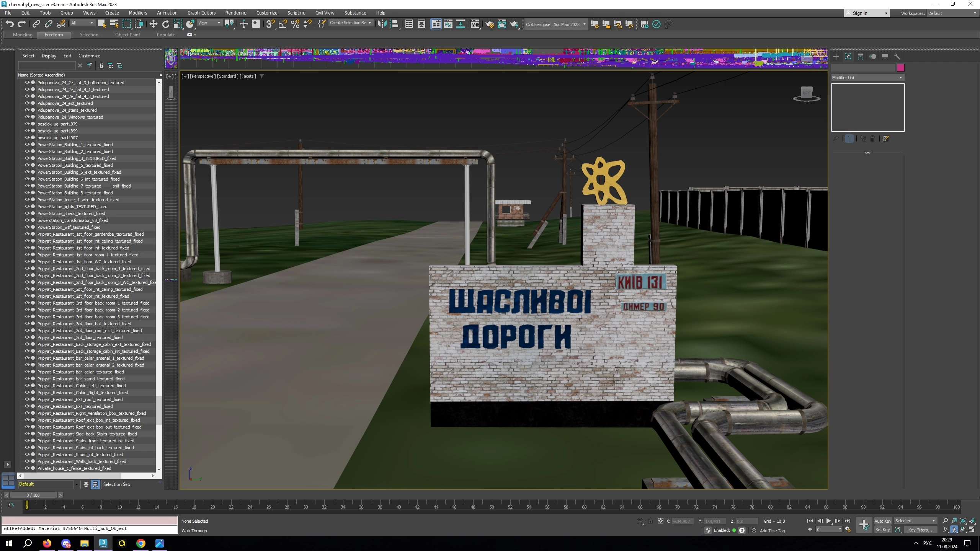This screenshot has height=551, width=980.
Task: Expand the Modifier List dropdown
Action: (867, 78)
